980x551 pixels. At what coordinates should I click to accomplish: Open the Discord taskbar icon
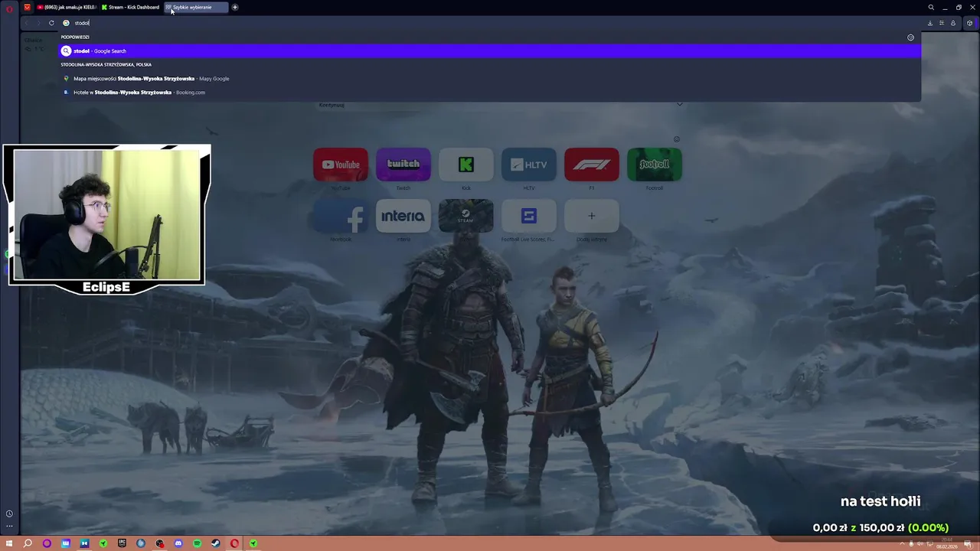click(x=178, y=543)
